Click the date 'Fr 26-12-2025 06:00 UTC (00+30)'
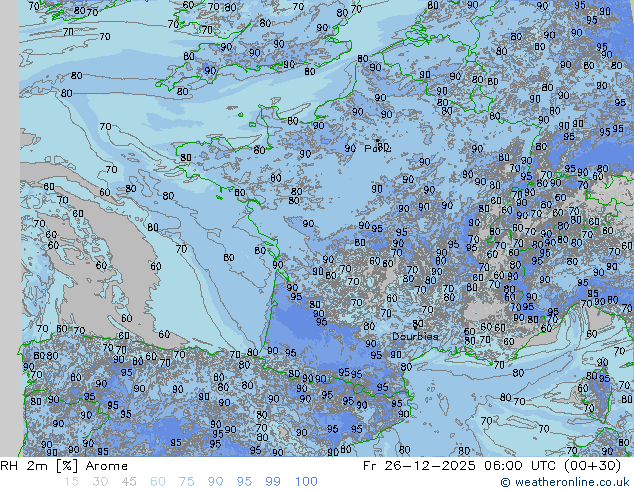The width and height of the screenshot is (634, 490). tap(492, 466)
